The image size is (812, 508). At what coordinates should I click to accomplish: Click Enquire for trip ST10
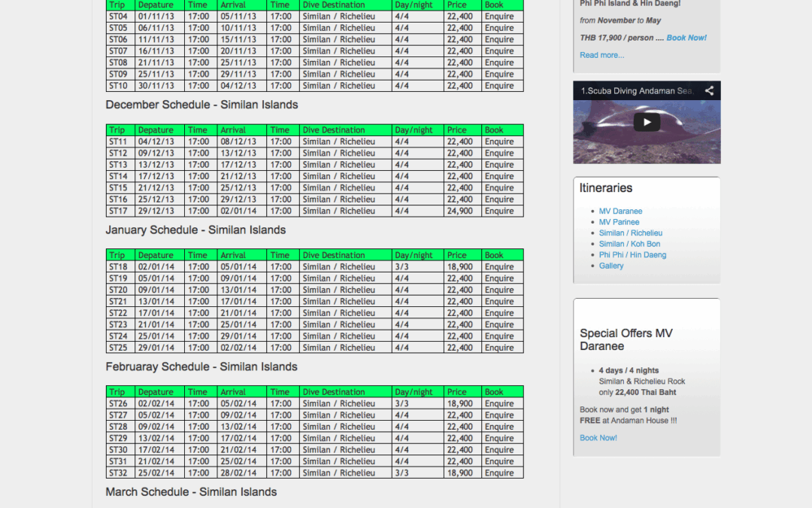tap(499, 86)
